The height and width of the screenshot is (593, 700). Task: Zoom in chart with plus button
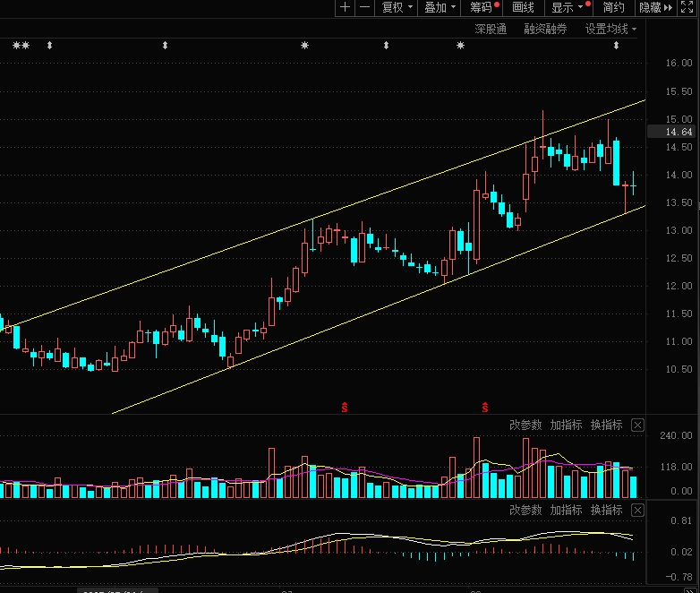(346, 7)
